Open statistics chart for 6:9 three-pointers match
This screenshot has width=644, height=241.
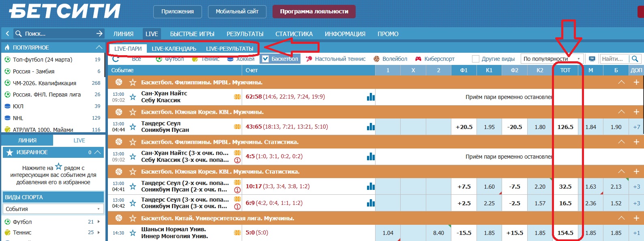pyautogui.click(x=371, y=203)
